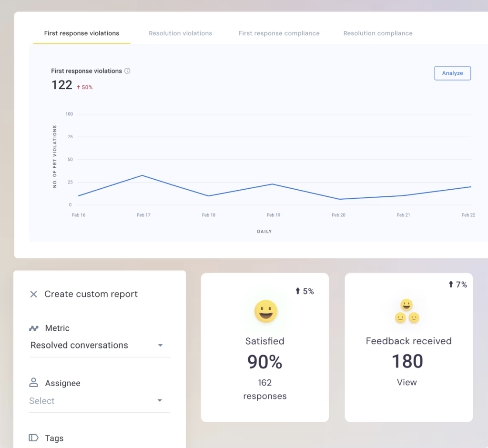Open the info tooltip beside First response violations

click(127, 71)
